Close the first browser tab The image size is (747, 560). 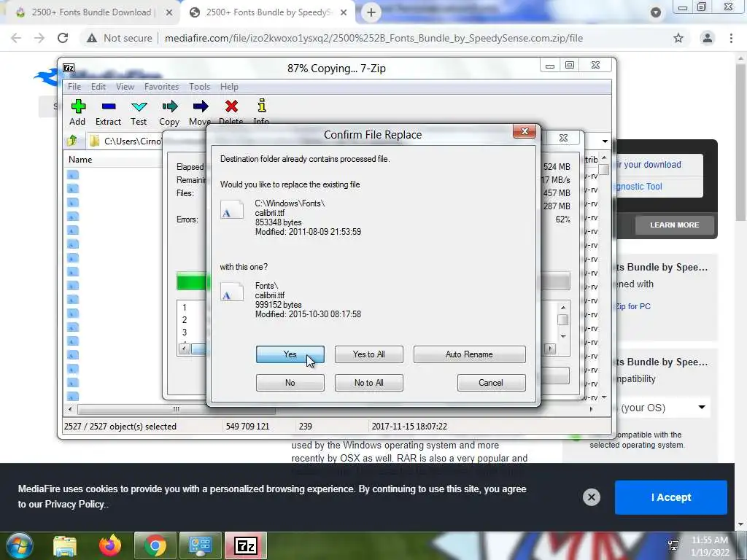coord(169,13)
